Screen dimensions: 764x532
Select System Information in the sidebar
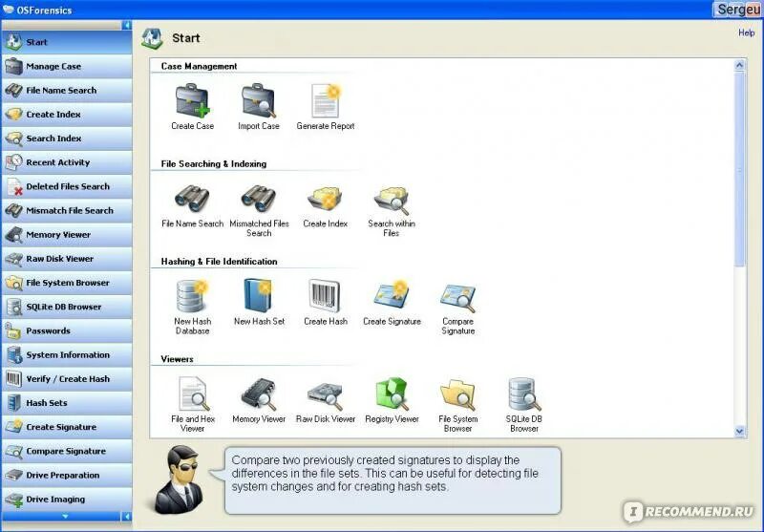pyautogui.click(x=67, y=354)
